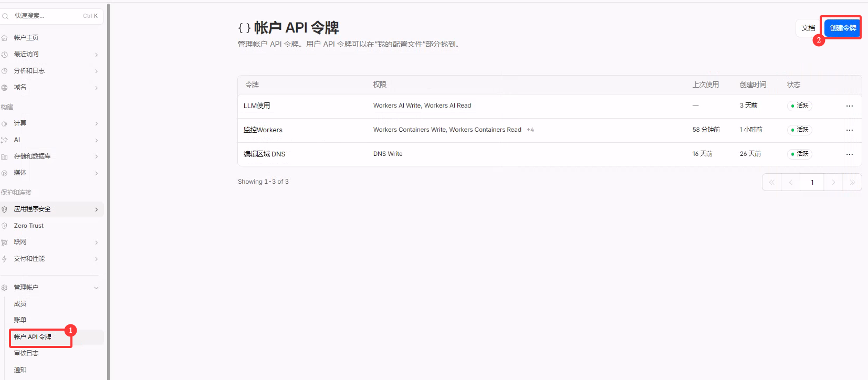
Task: Select 成员 in the sidebar
Action: [x=20, y=304]
